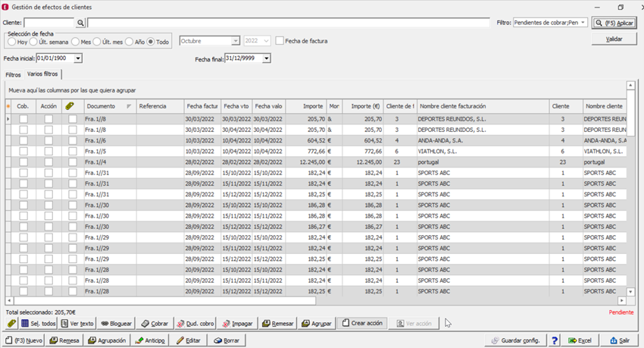The image size is (644, 348).
Task: Click the grid corner asterisk indicator
Action: [x=8, y=106]
